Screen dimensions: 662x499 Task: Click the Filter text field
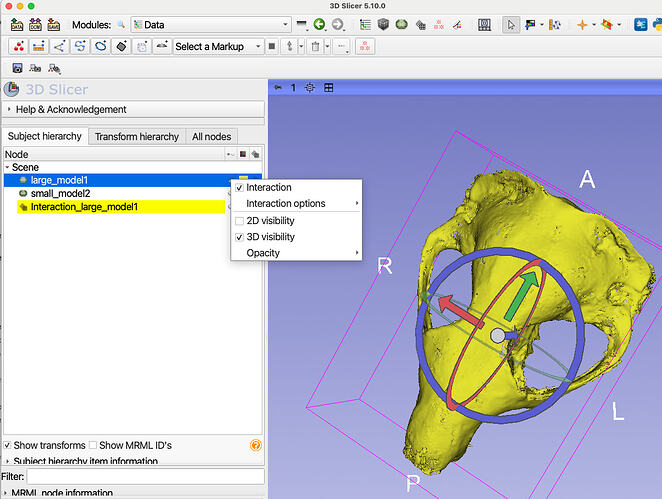coord(145,478)
